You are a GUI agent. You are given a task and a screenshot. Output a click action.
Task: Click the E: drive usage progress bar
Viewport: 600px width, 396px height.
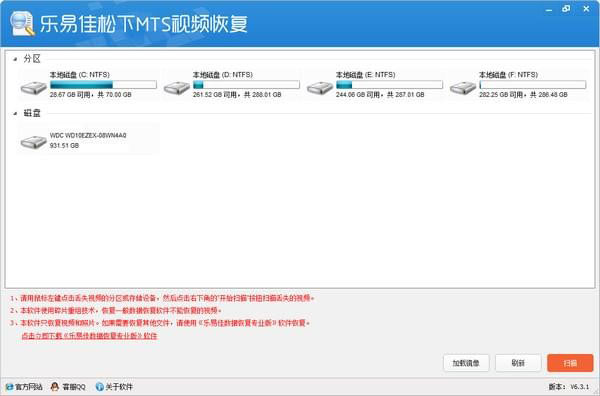(x=389, y=85)
